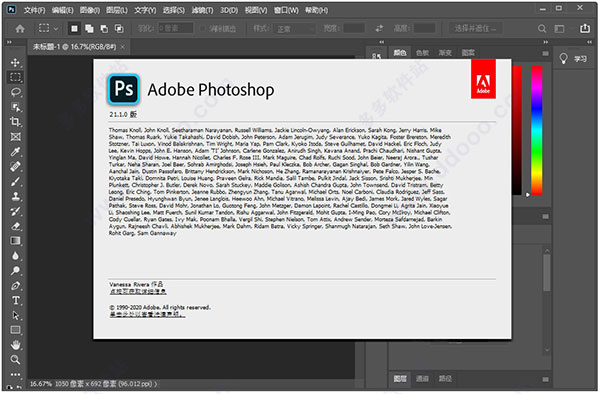Expand the status bar info arrow
The image size is (600, 394).
point(155,384)
